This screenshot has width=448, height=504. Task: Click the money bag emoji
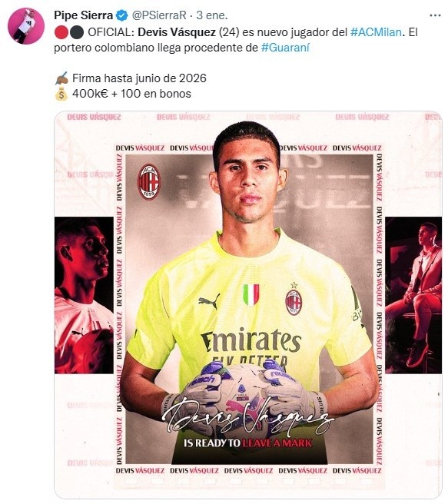tap(61, 94)
